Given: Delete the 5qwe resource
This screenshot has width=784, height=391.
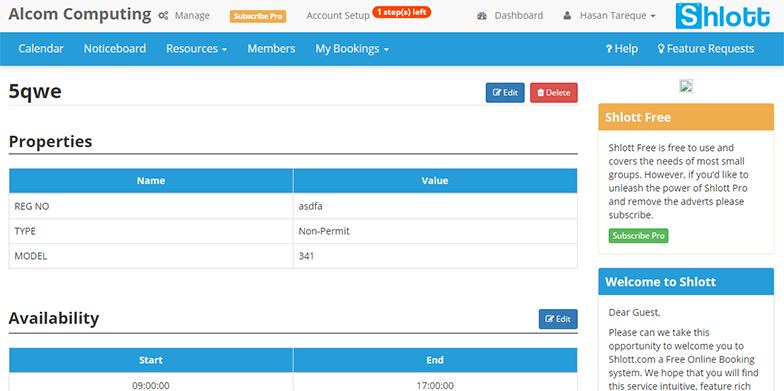Looking at the screenshot, I should [x=554, y=92].
